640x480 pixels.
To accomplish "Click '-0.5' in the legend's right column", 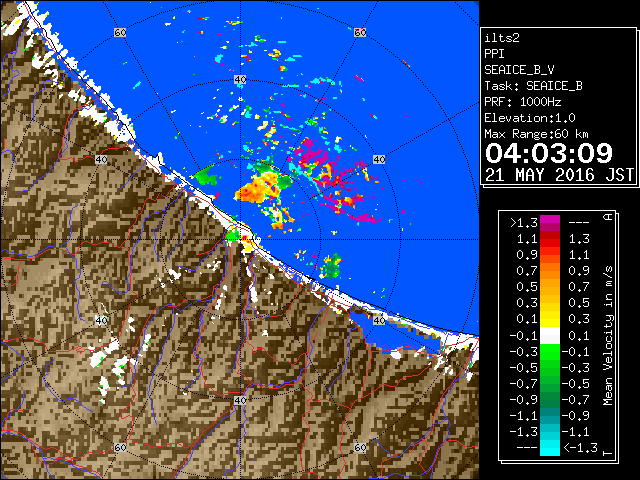I will [576, 384].
